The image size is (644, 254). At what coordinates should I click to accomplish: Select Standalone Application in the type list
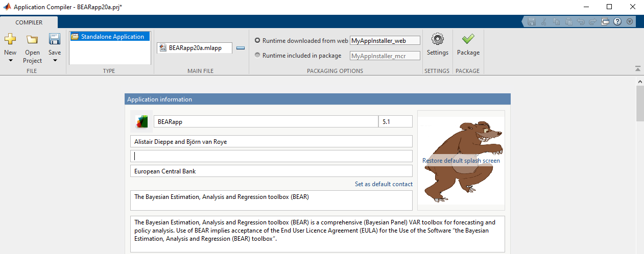click(110, 37)
